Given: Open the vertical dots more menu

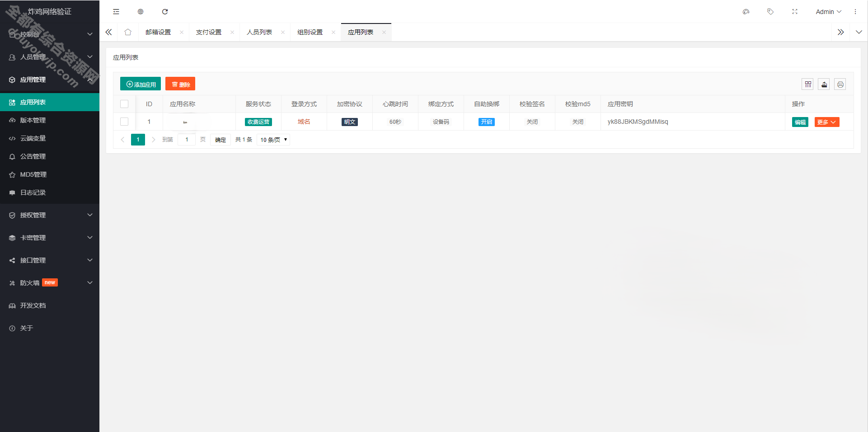Looking at the screenshot, I should (x=855, y=12).
